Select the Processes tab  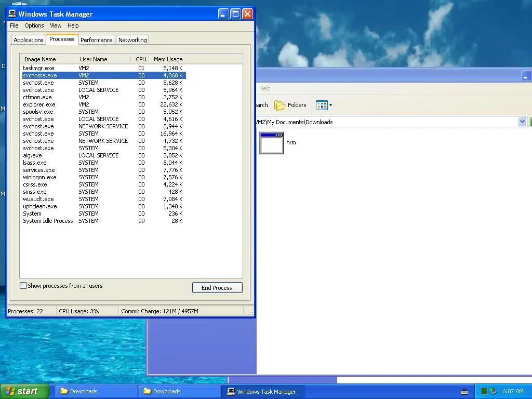click(x=62, y=39)
